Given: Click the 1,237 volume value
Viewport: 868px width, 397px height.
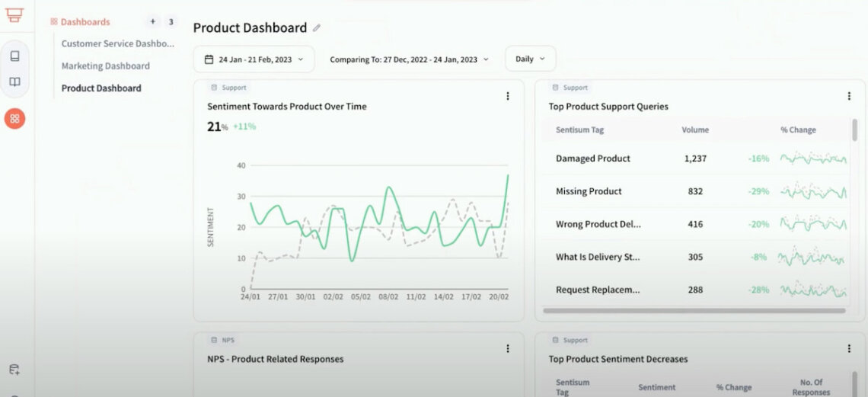Looking at the screenshot, I should [x=695, y=158].
